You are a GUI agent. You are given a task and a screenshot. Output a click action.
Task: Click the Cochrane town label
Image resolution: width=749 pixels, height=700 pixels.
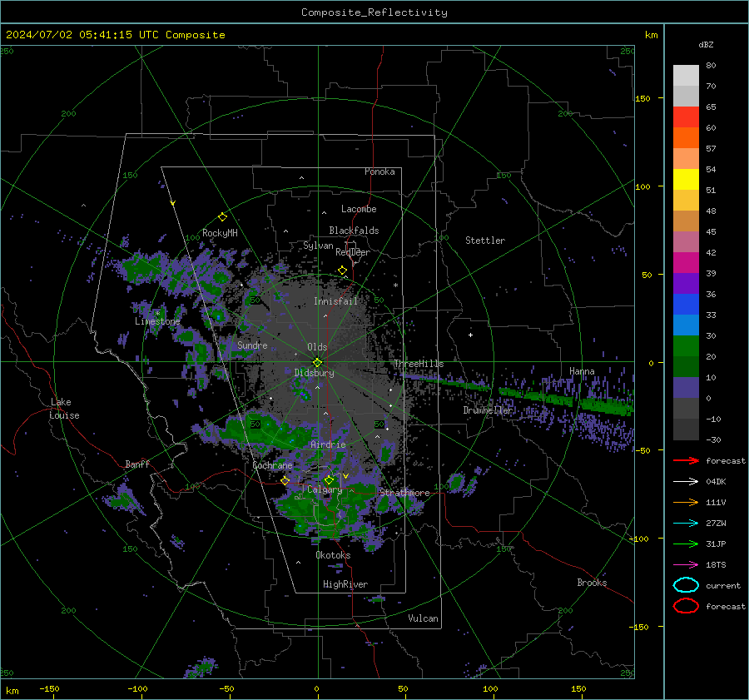click(272, 465)
